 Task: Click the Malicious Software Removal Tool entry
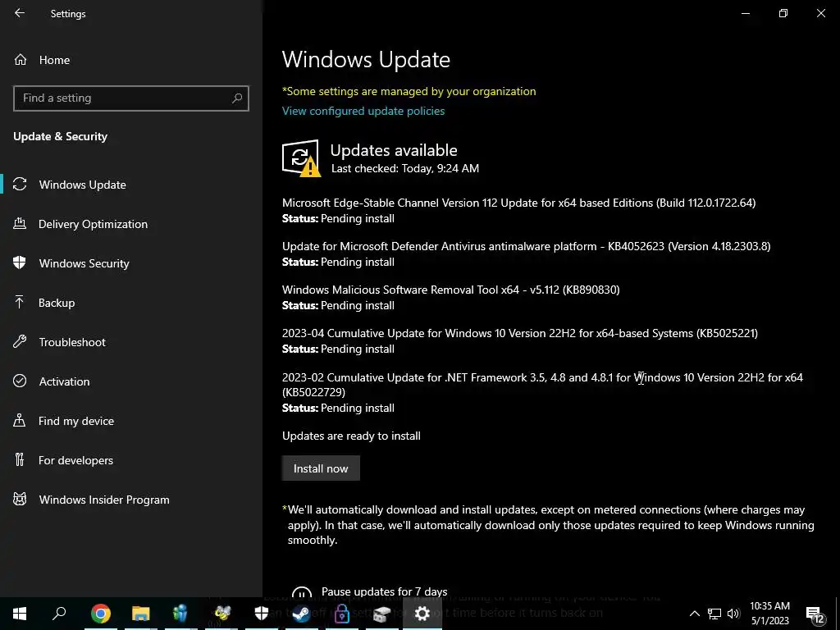[x=450, y=297]
